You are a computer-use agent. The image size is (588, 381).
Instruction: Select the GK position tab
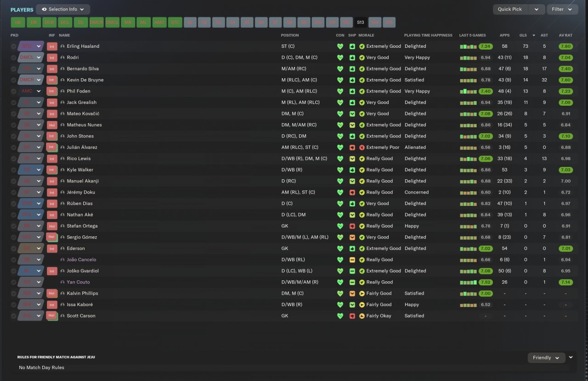point(18,22)
